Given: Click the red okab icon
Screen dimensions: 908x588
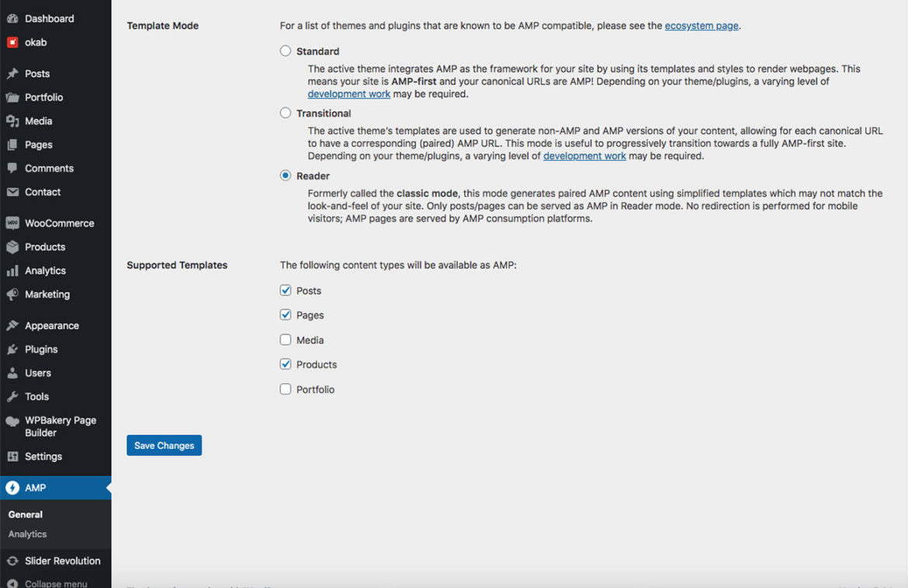Looking at the screenshot, I should click(x=12, y=42).
